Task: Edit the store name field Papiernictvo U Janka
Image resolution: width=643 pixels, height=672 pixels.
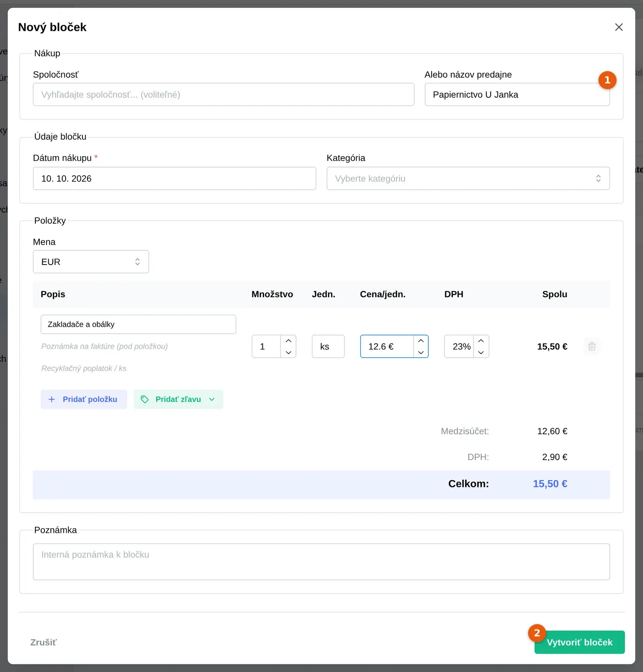Action: click(517, 95)
